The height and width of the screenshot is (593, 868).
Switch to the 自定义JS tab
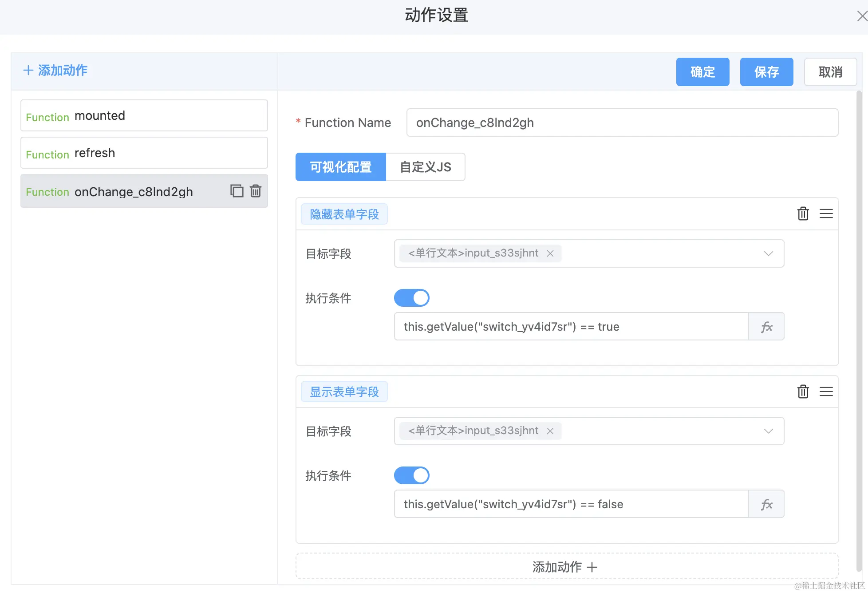pos(425,167)
